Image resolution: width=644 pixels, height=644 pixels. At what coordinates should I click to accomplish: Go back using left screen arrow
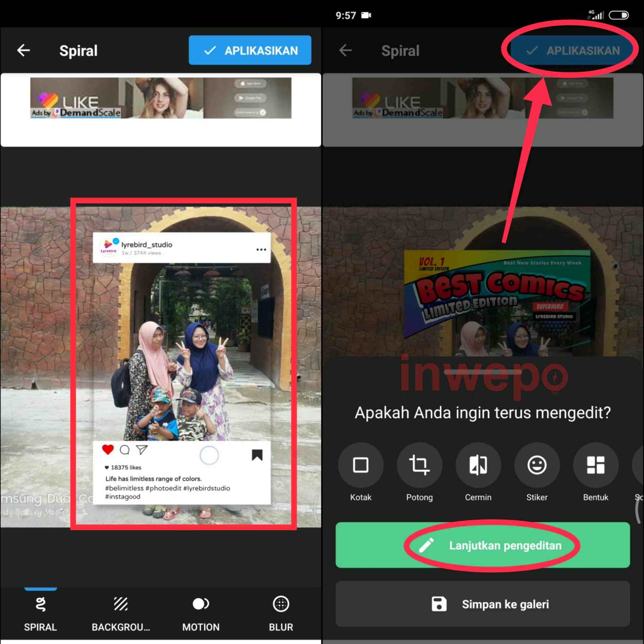pyautogui.click(x=24, y=50)
